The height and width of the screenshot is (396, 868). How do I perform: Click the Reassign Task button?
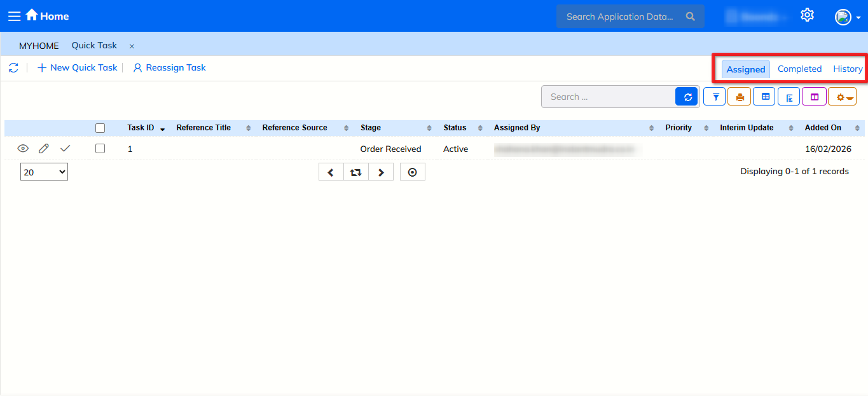pos(169,67)
